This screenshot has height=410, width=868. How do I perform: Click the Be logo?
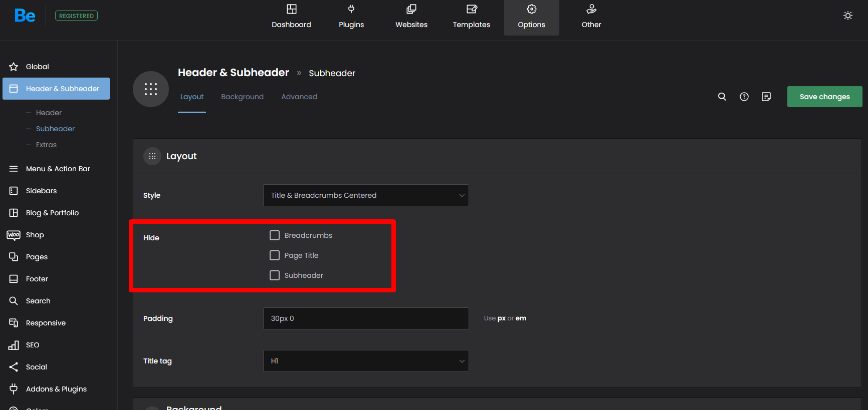coord(25,16)
